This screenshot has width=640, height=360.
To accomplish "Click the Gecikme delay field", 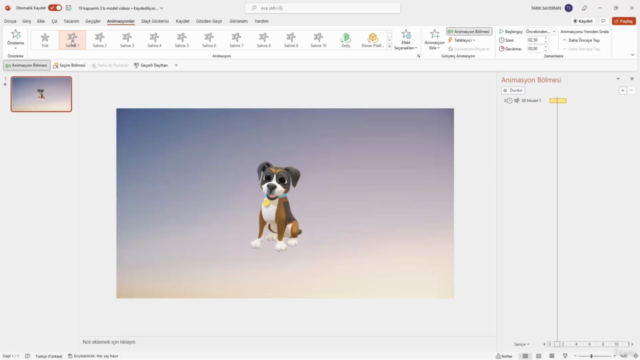I will (535, 49).
